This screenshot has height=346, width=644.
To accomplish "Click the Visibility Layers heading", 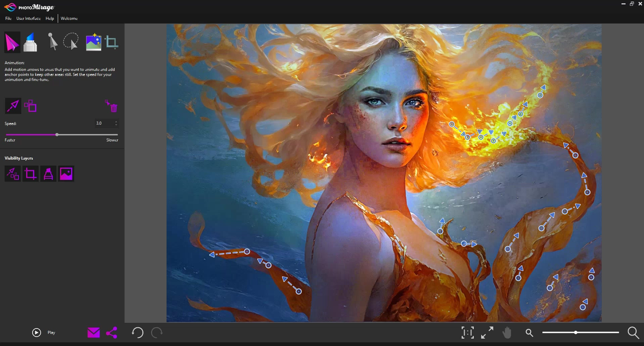I will [x=19, y=158].
